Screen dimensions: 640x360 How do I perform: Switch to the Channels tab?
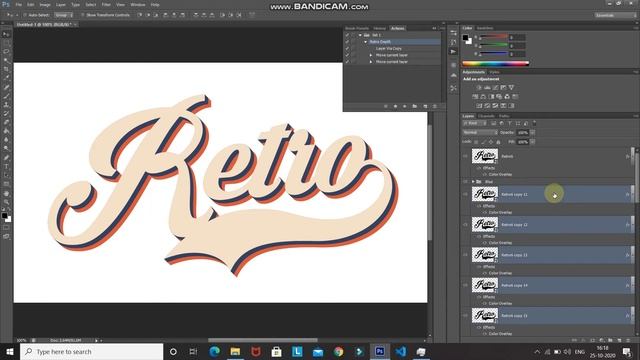click(x=486, y=116)
